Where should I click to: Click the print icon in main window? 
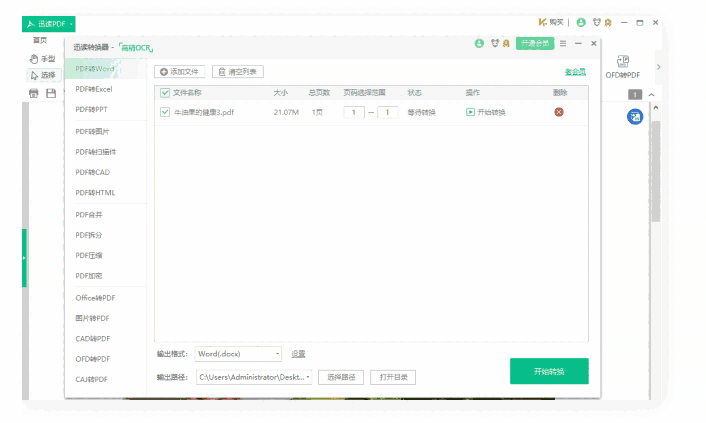pyautogui.click(x=34, y=93)
